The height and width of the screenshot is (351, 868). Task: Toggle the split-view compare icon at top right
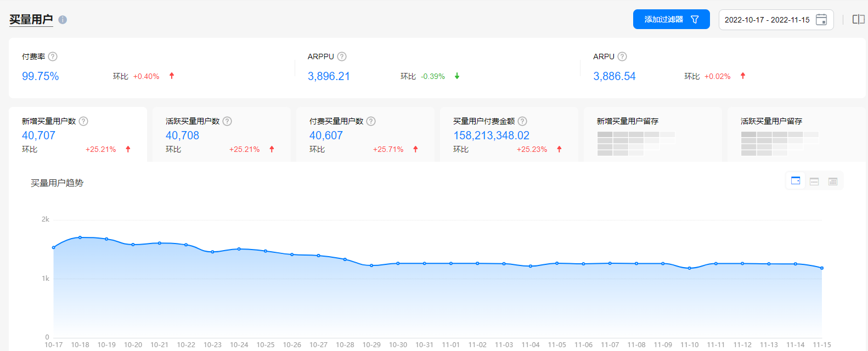coord(858,19)
